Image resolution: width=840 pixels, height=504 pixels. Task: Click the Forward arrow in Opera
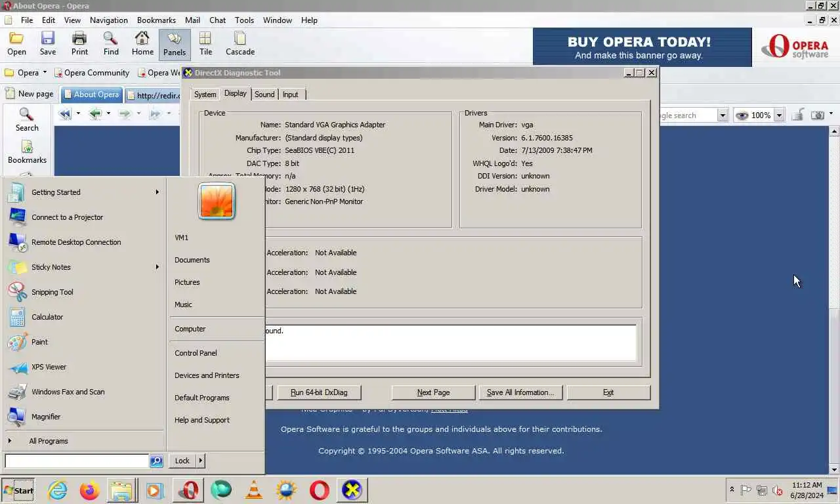[124, 114]
